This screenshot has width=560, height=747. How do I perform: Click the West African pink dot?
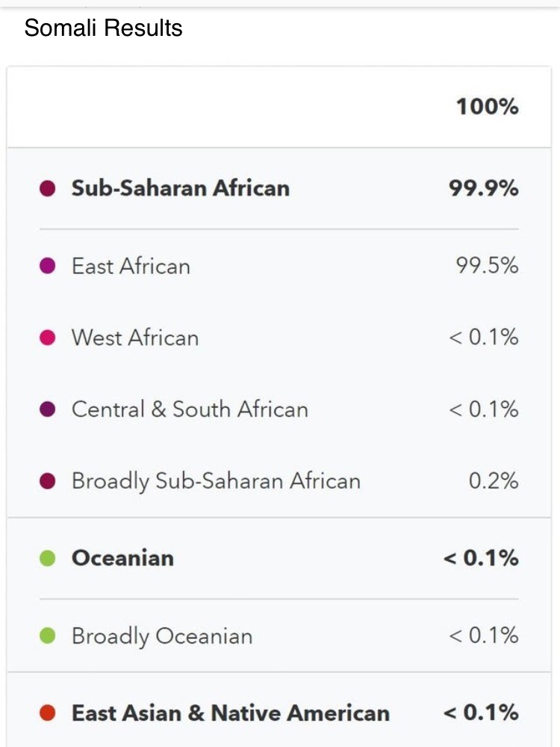click(x=47, y=338)
